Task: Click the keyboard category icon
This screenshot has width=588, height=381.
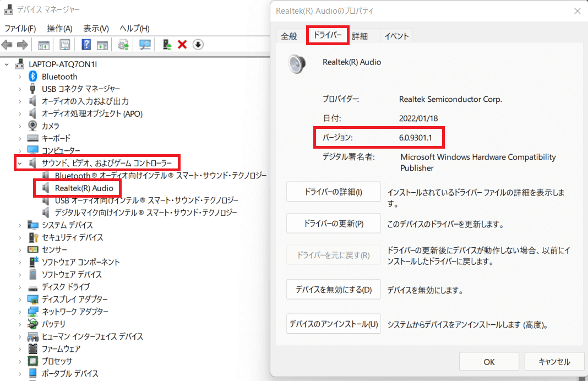Action: point(33,138)
